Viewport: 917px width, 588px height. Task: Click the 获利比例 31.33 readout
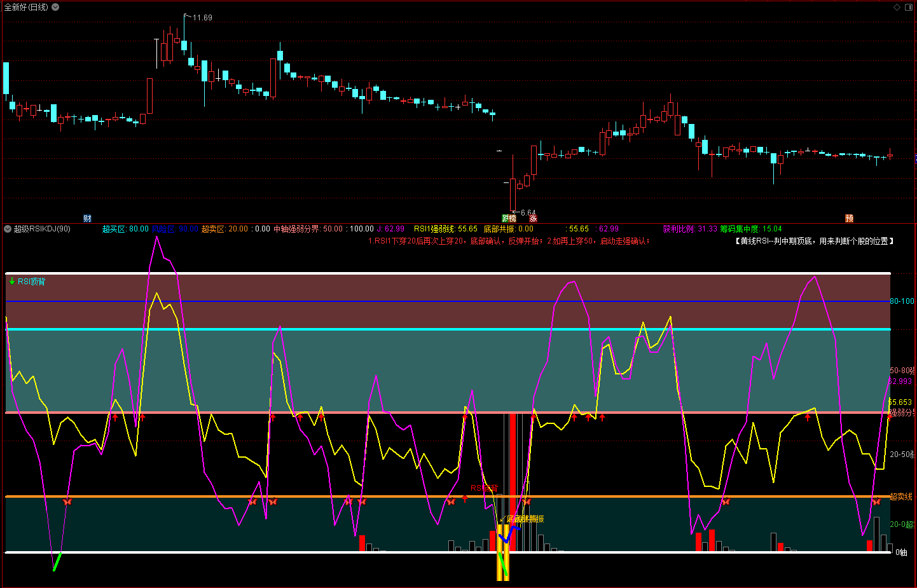pos(689,229)
